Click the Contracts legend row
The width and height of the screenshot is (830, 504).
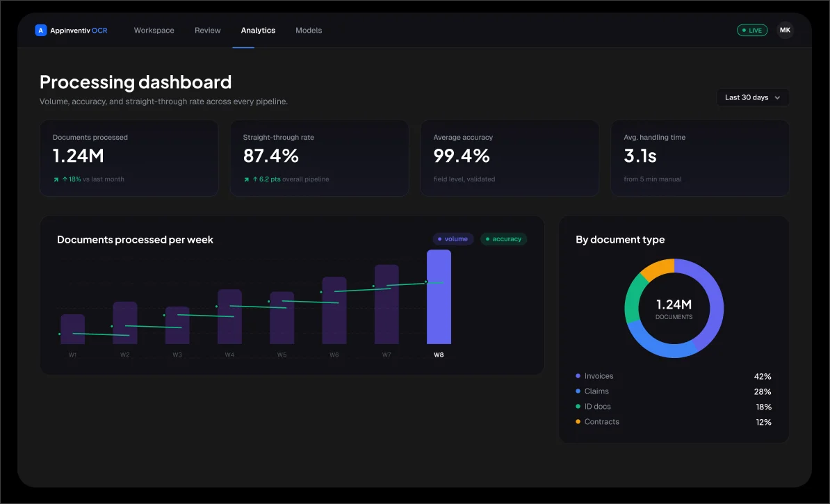[x=674, y=422]
